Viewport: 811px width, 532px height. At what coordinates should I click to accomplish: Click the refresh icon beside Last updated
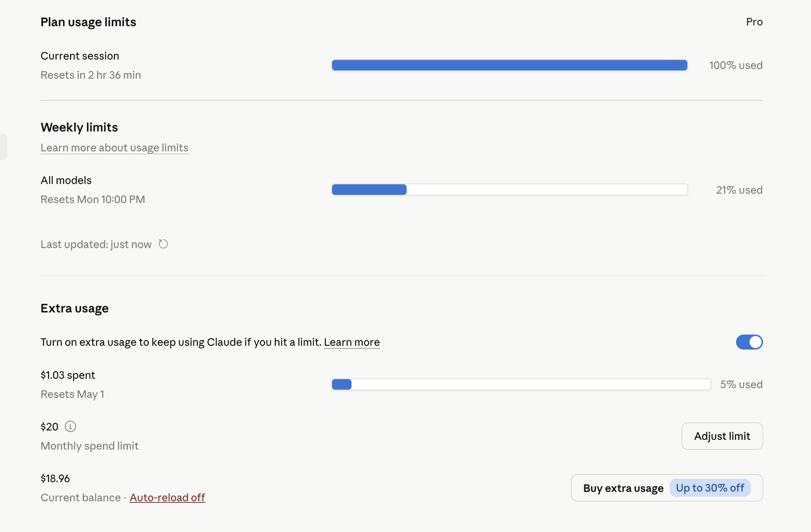pos(163,244)
